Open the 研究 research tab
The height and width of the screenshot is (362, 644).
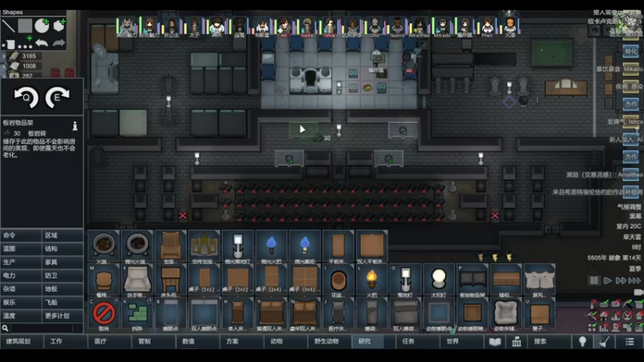tap(374, 341)
